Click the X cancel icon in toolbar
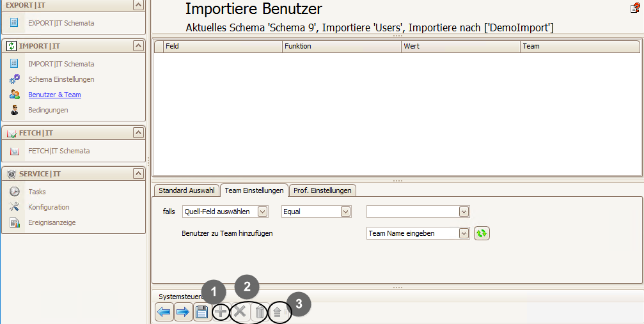644x324 pixels. click(x=240, y=312)
